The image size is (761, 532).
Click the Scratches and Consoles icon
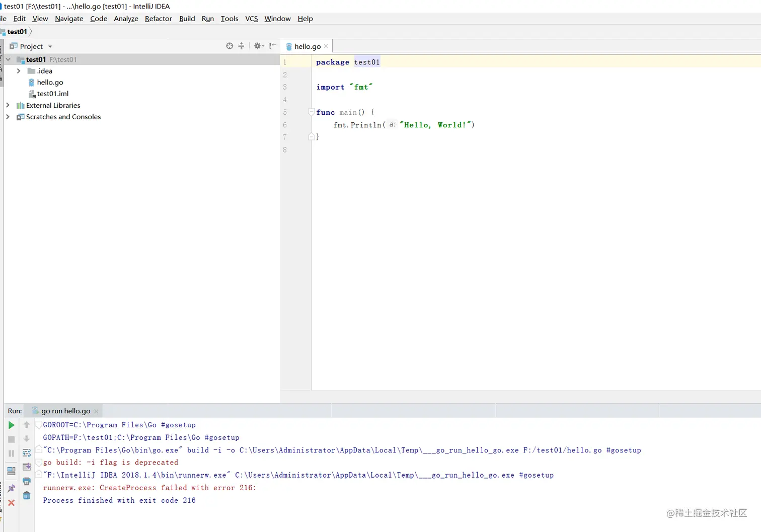(x=20, y=117)
